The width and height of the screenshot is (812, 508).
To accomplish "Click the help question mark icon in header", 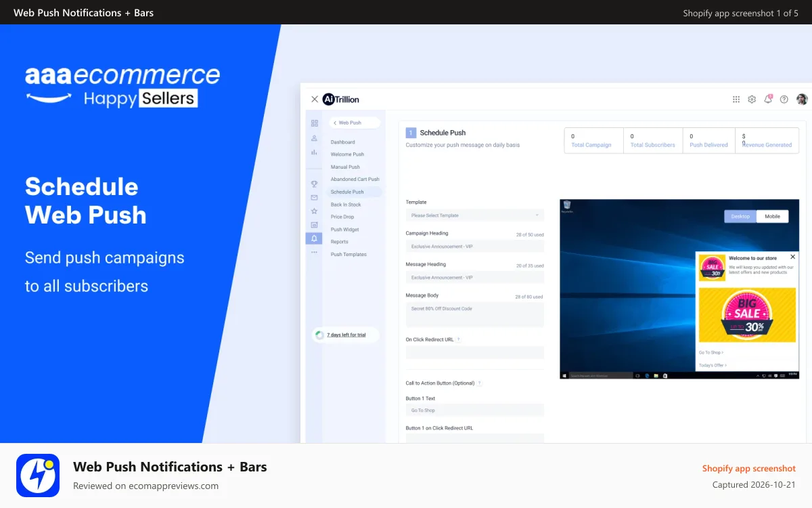I will pos(784,100).
